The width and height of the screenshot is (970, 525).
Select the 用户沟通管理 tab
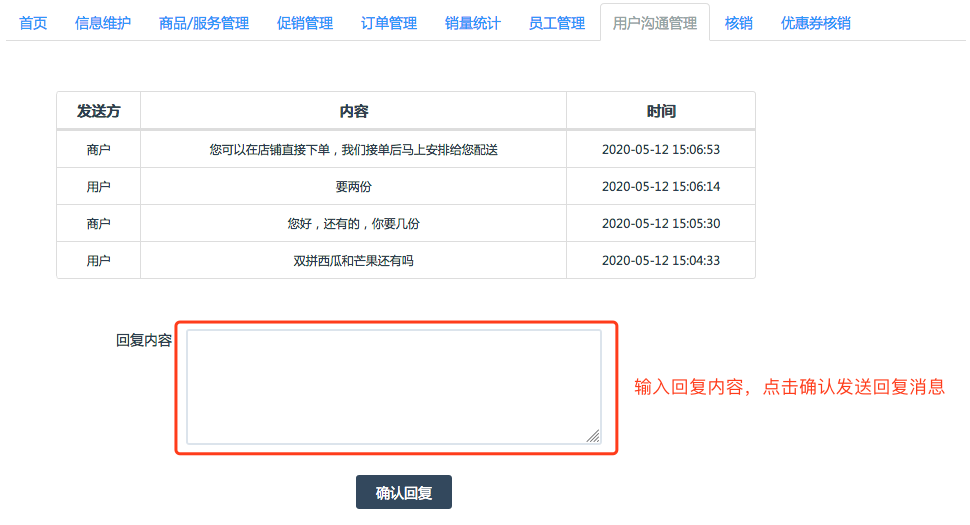pyautogui.click(x=655, y=23)
